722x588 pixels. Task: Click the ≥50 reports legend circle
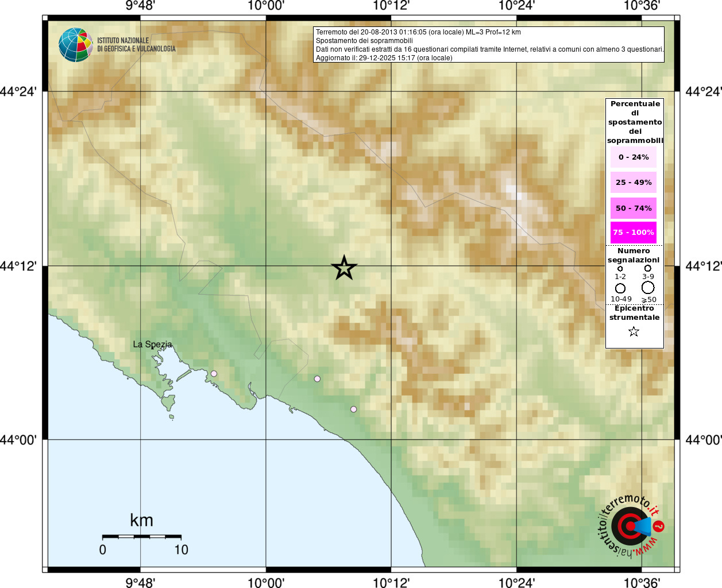[x=648, y=288]
